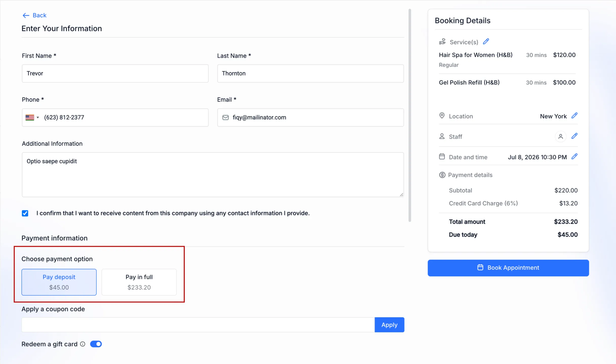Focus the First Name field
Screen dimensions: 616x364
pyautogui.click(x=115, y=73)
